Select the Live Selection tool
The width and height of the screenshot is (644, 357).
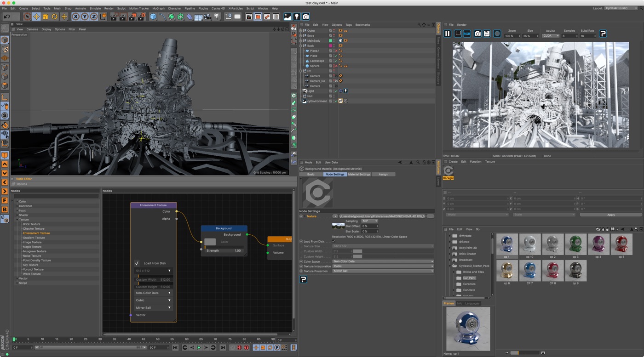pos(27,17)
